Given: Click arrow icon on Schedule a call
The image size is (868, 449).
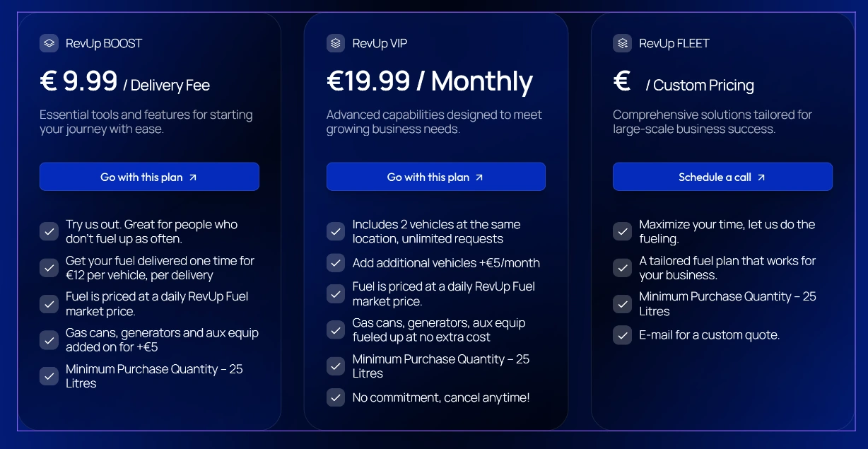Looking at the screenshot, I should coord(761,177).
